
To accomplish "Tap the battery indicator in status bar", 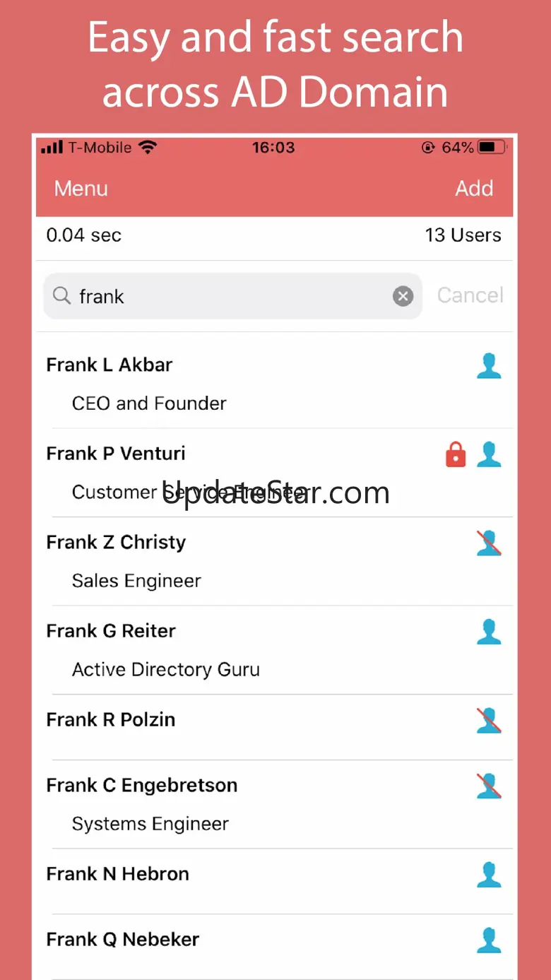I will pyautogui.click(x=492, y=148).
